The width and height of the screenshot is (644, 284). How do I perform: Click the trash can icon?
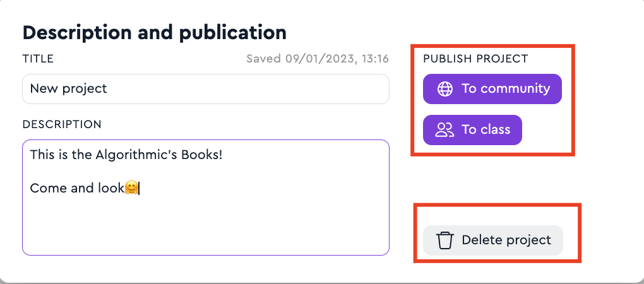click(445, 240)
